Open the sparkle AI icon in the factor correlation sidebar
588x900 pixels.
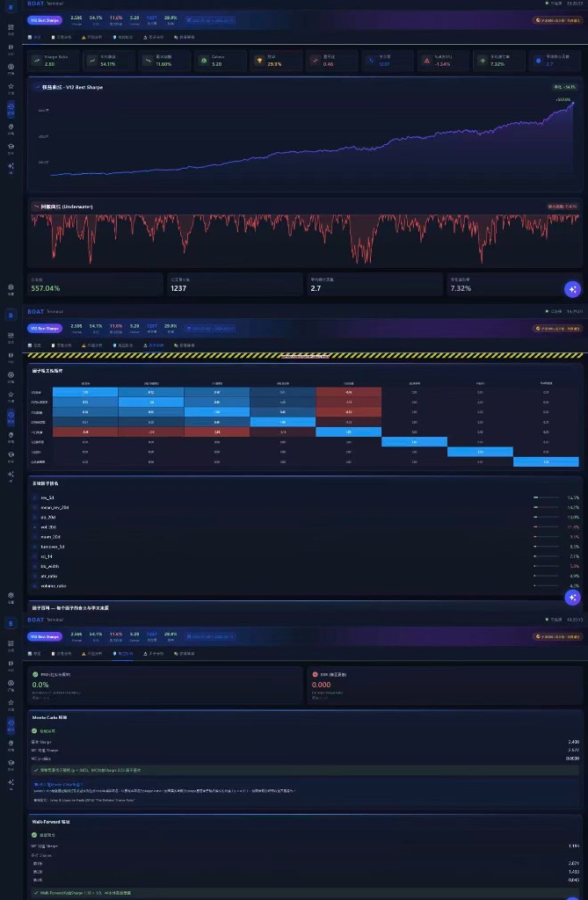11,475
